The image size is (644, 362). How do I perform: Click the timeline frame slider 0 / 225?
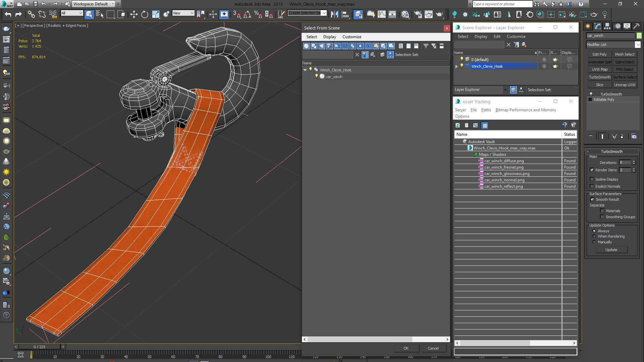[39, 347]
